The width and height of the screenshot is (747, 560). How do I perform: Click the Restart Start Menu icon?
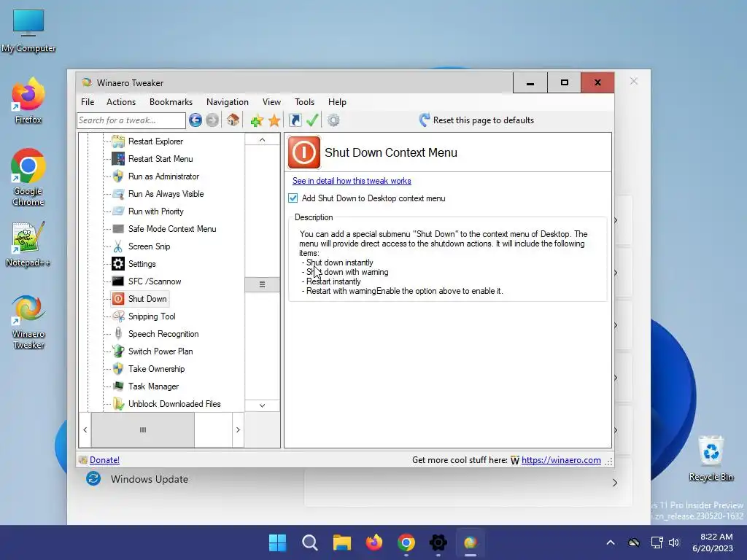118,158
